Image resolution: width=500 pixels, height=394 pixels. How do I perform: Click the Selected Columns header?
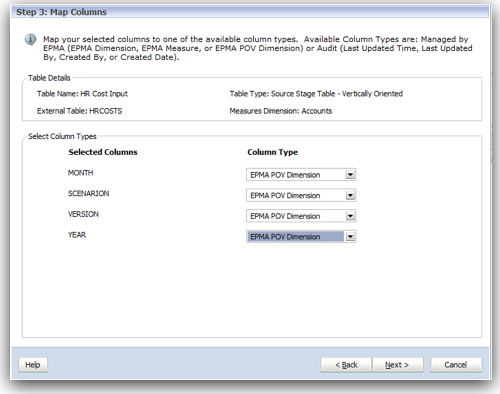(x=103, y=152)
